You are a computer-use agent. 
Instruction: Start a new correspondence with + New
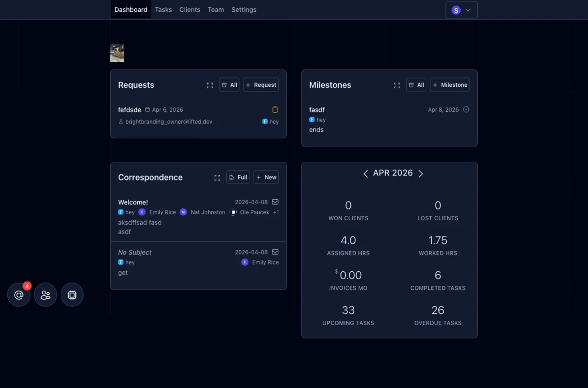coord(266,177)
